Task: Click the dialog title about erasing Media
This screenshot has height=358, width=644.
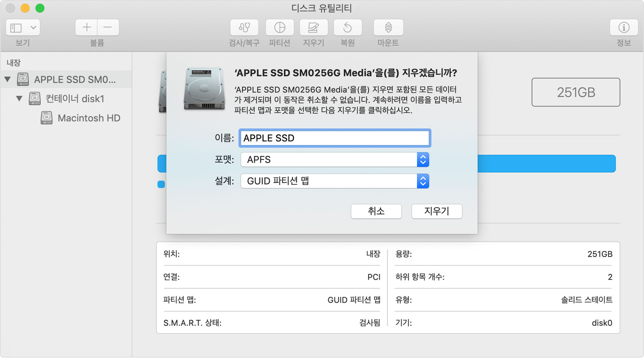Action: pos(346,73)
